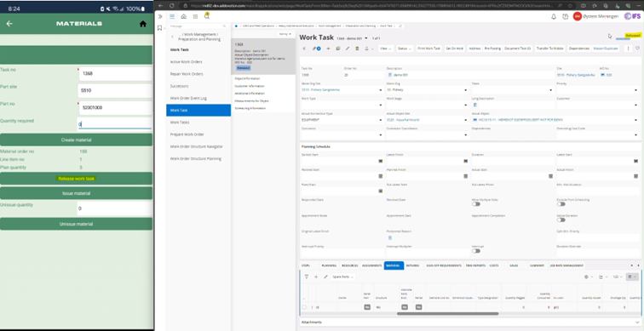Tap the Create material button
Viewport: 644px width, 331px height.
[76, 140]
